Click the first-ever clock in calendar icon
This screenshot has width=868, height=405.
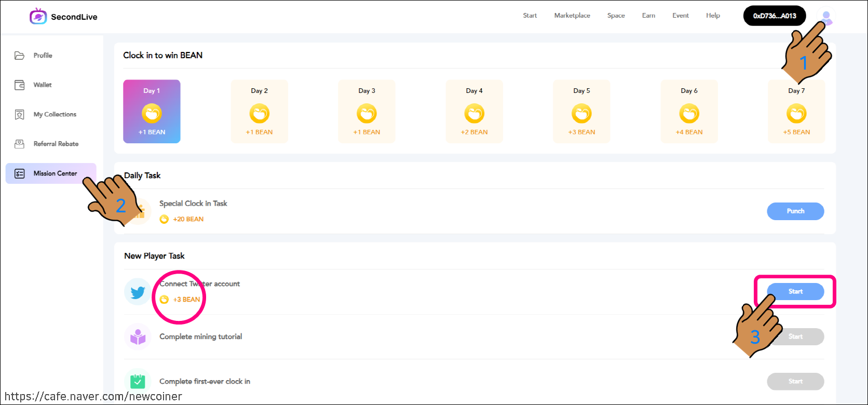138,382
